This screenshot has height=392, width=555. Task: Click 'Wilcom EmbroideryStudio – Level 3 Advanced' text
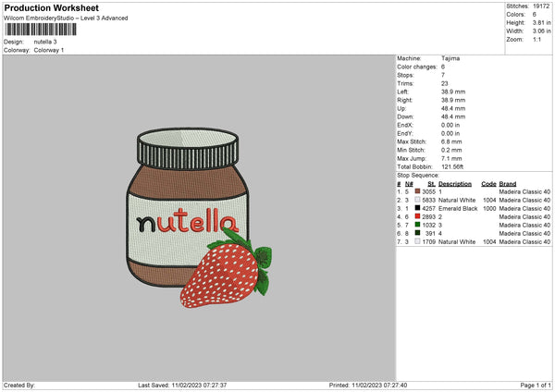point(66,18)
